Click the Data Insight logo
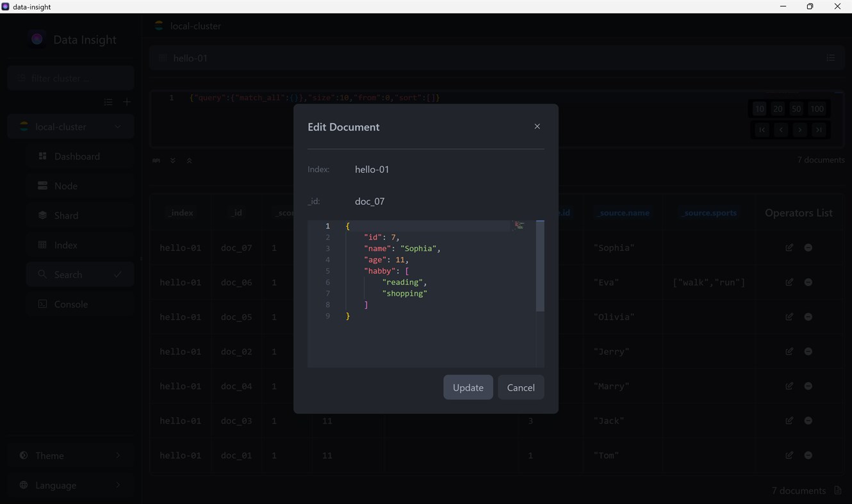The image size is (852, 504). 37,40
